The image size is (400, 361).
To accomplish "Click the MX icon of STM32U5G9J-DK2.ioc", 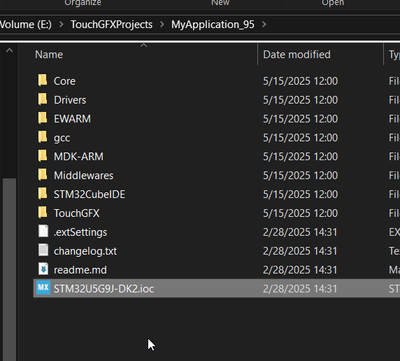I will (43, 288).
